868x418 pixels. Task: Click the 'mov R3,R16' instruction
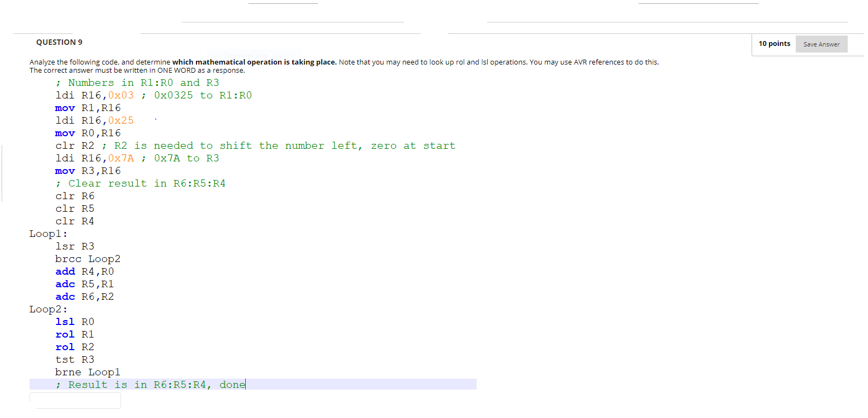pyautogui.click(x=88, y=171)
